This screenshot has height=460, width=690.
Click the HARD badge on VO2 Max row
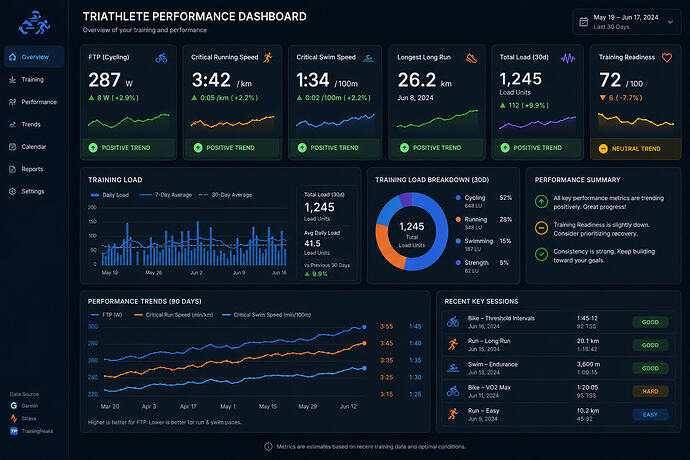point(650,391)
